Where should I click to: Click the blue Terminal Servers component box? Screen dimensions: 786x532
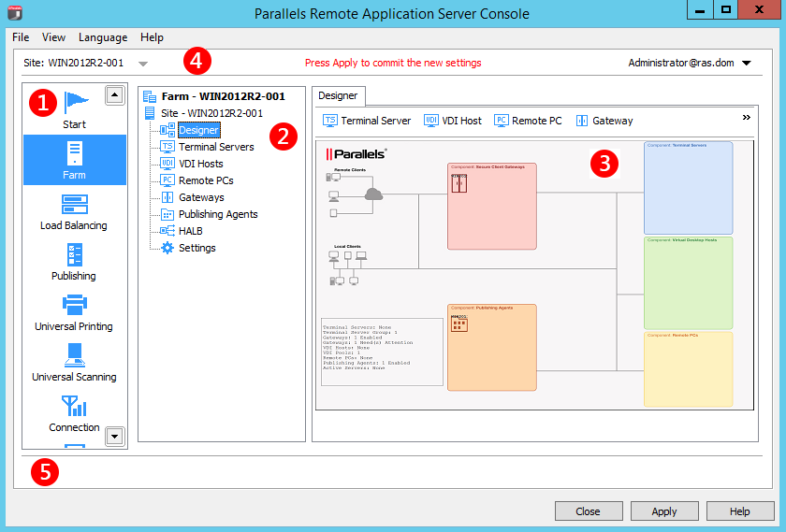[x=689, y=188]
